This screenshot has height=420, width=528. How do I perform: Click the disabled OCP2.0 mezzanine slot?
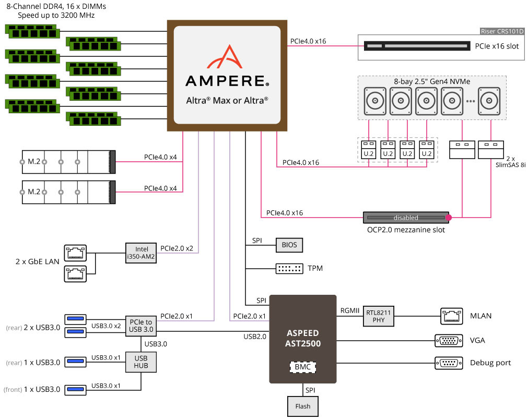[x=406, y=218]
